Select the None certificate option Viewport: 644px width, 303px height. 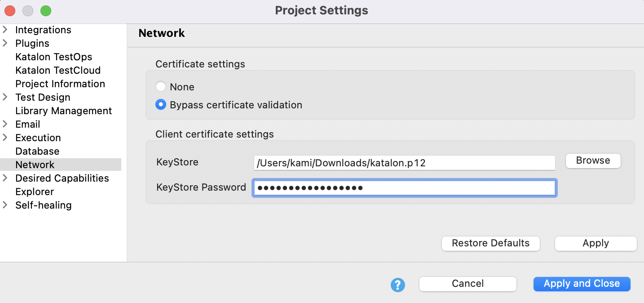pos(161,86)
